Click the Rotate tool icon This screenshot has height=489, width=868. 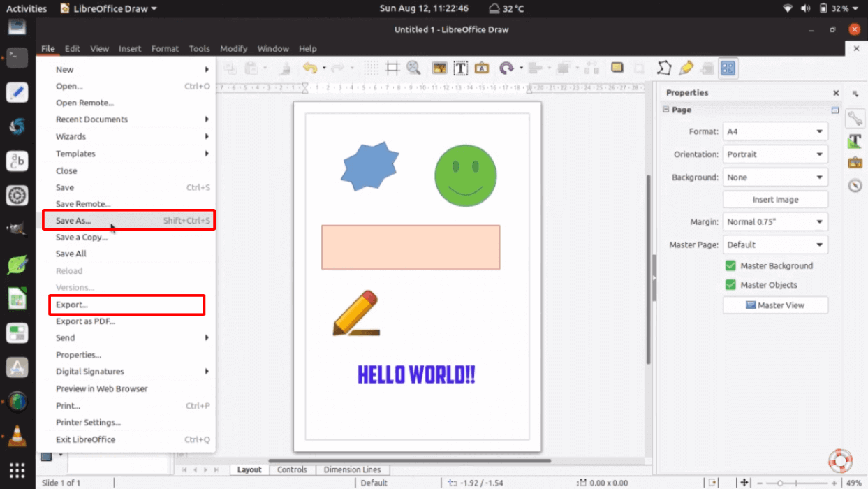pos(506,68)
